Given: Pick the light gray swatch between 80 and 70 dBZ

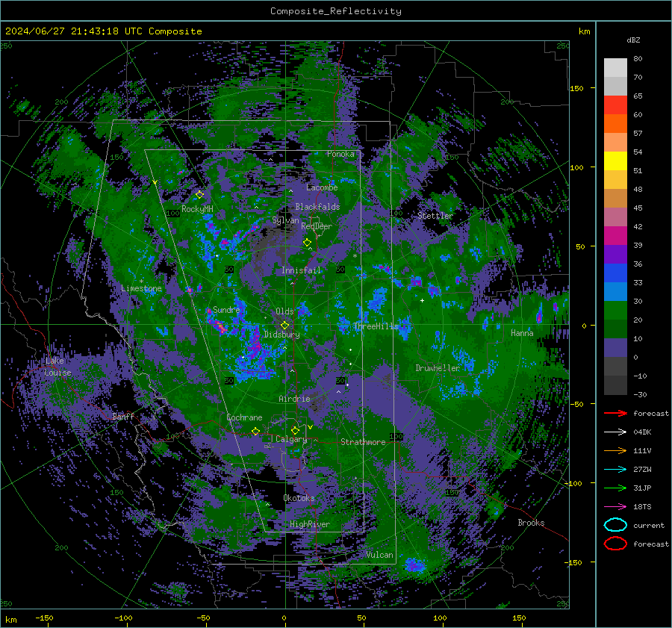Looking at the screenshot, I should [x=615, y=67].
